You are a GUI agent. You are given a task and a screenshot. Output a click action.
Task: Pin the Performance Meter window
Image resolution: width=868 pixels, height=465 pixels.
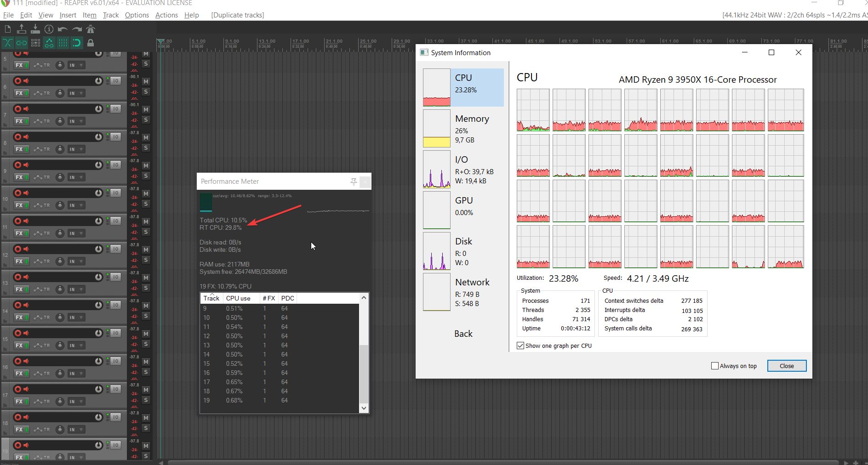354,181
